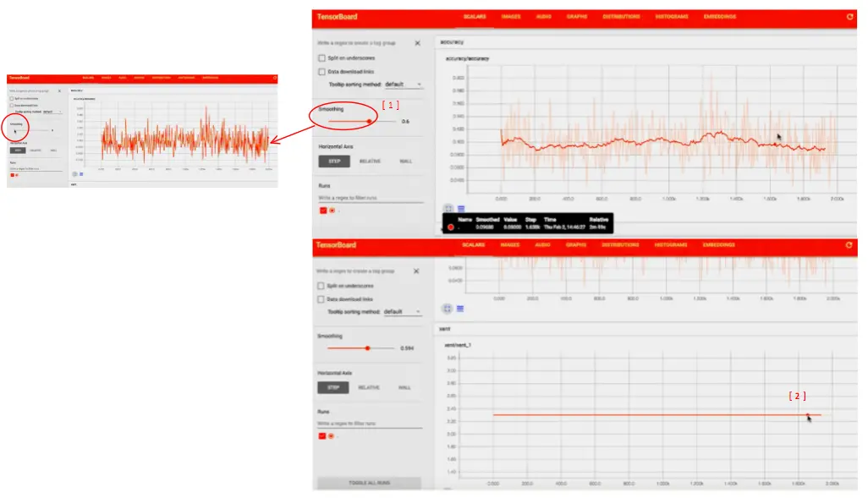The height and width of the screenshot is (498, 868).
Task: Select run radio circle in bottom window Runs
Action: pos(331,436)
